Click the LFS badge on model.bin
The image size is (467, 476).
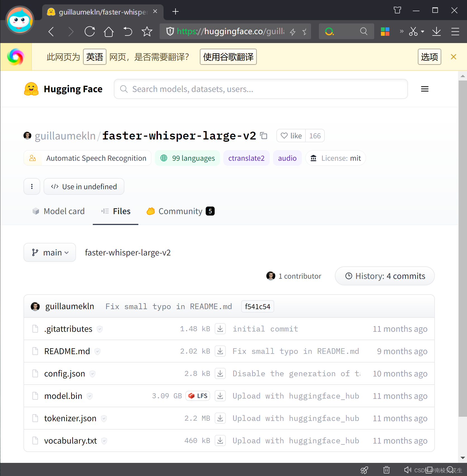click(x=198, y=396)
